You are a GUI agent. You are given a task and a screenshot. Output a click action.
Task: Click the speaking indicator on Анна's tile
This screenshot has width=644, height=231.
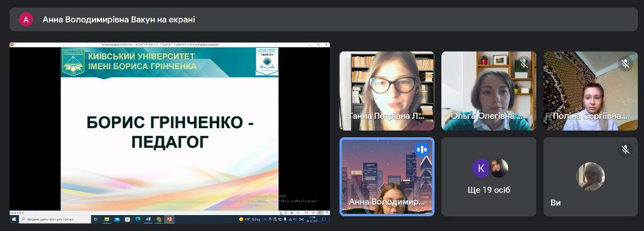421,150
